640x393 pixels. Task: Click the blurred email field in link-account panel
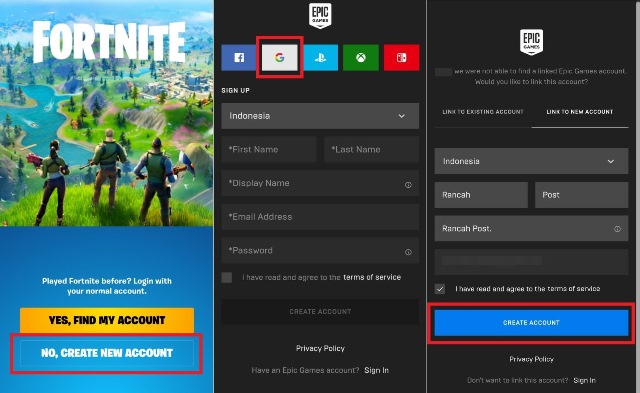(x=531, y=262)
